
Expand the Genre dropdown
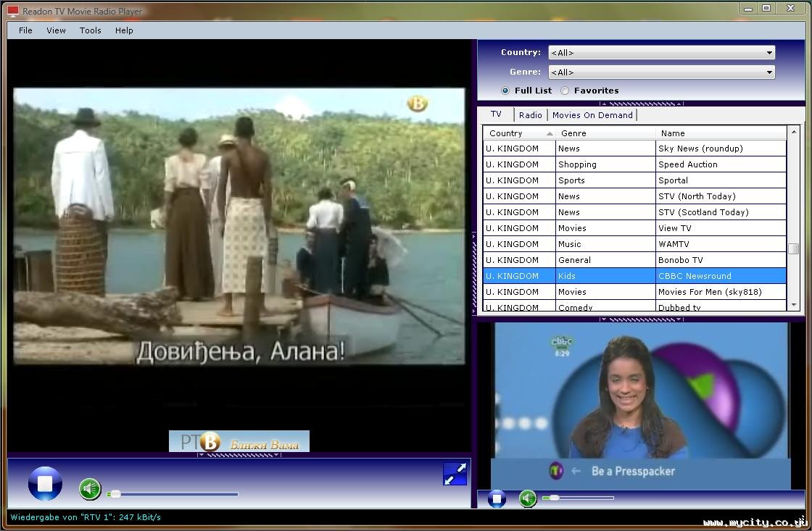(661, 72)
